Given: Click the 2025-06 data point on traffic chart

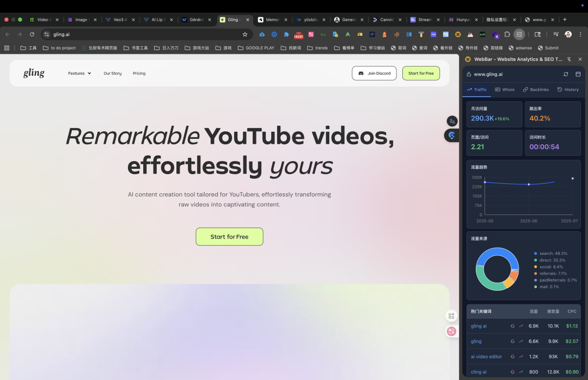Looking at the screenshot, I should (x=529, y=184).
